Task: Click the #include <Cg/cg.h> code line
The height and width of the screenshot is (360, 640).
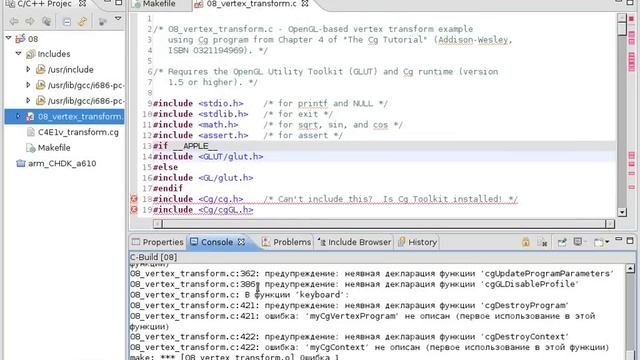Action: point(335,199)
